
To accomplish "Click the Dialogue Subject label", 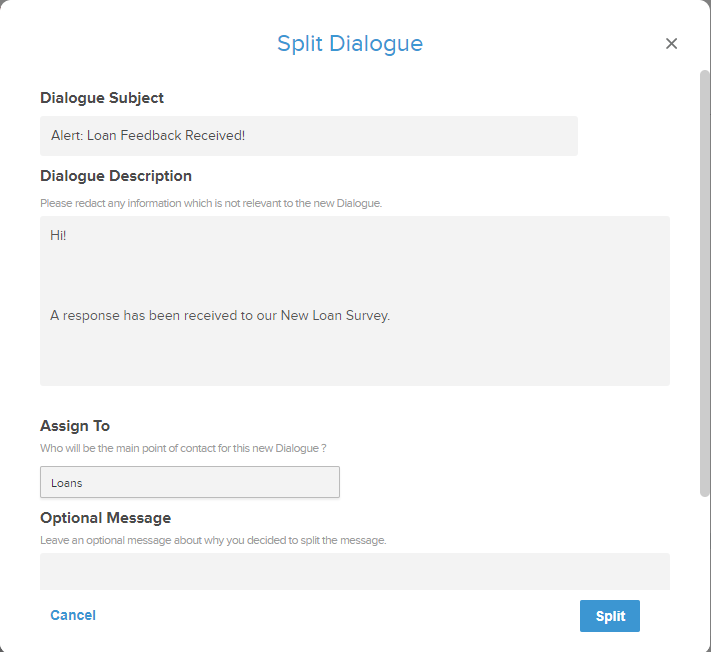I will pos(102,98).
